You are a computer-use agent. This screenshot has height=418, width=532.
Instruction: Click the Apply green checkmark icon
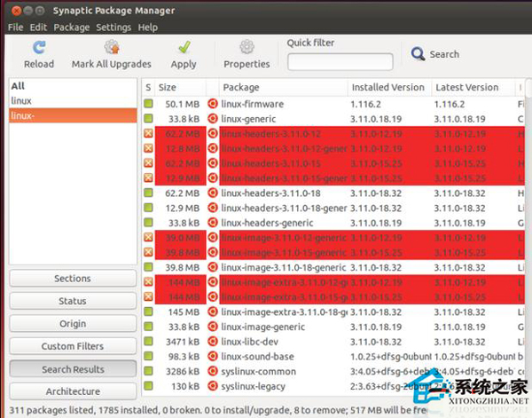click(184, 48)
